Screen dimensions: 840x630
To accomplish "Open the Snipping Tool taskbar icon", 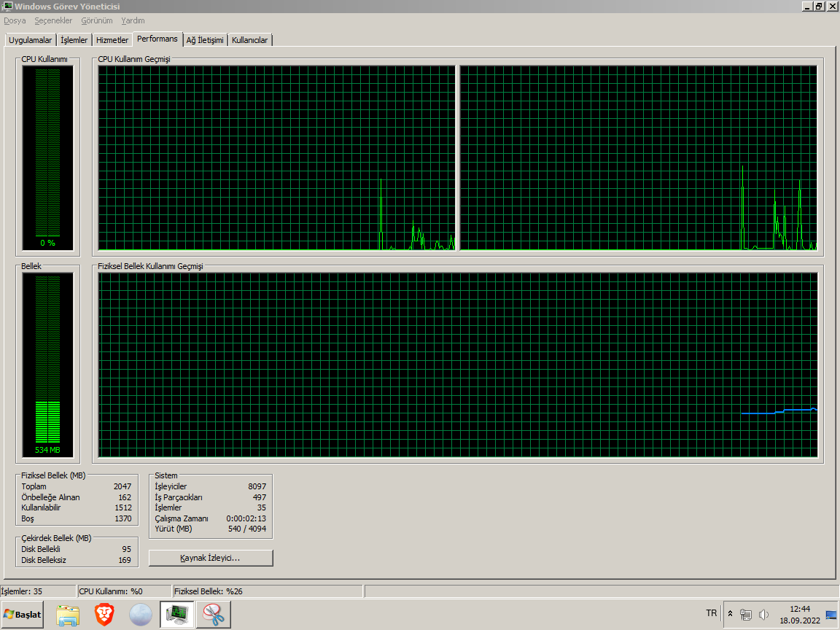I will 213,615.
